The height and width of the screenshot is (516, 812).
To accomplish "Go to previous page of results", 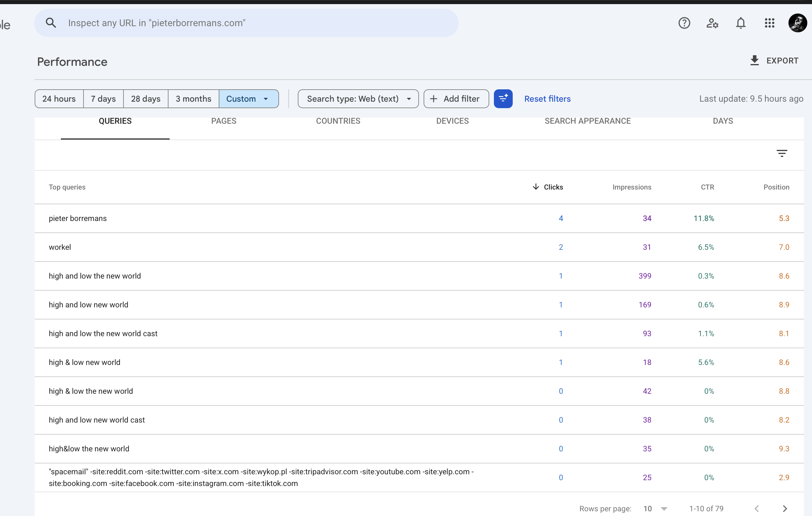I will (x=757, y=509).
